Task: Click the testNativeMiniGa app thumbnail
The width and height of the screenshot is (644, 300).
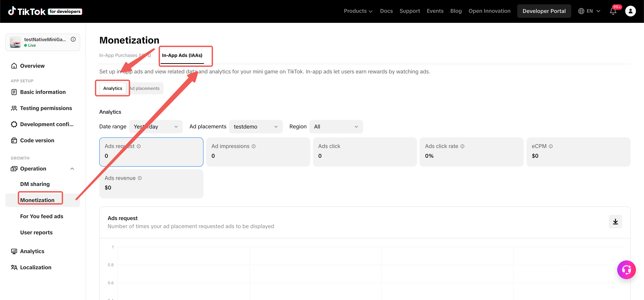Action: click(x=15, y=42)
